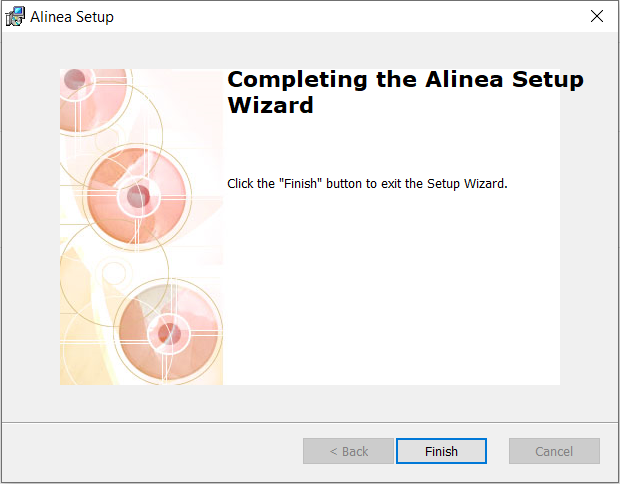Select the "Completing the Alinea Setup" heading line

click(405, 79)
